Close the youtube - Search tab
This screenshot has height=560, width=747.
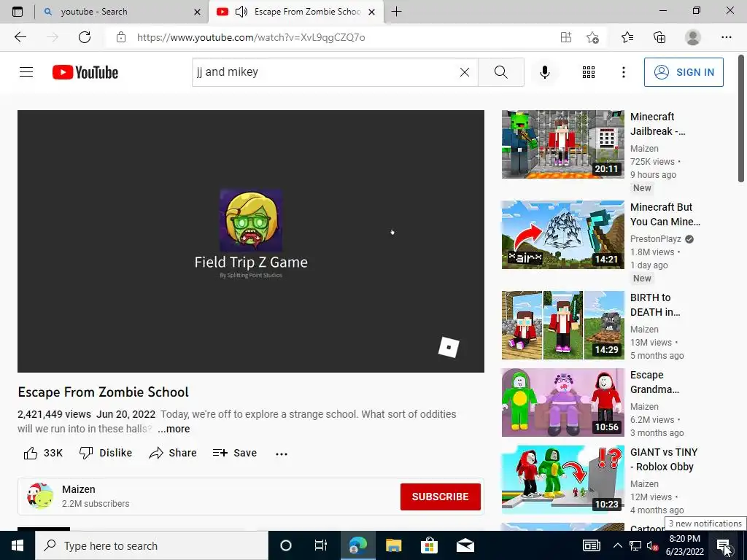click(x=197, y=12)
